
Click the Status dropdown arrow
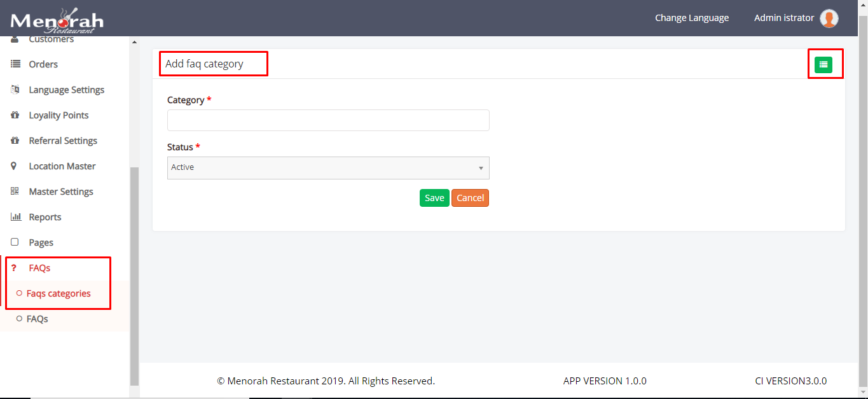(x=481, y=168)
